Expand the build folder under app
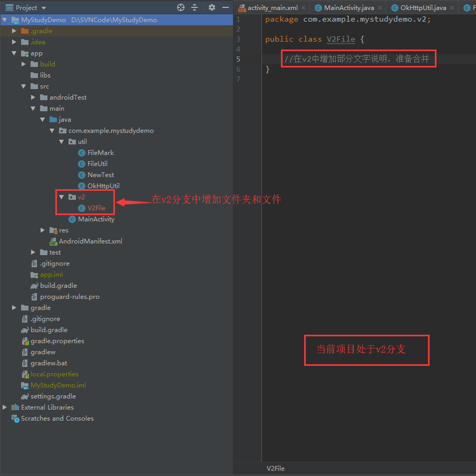Viewport: 476px width, 476px height. tap(24, 64)
